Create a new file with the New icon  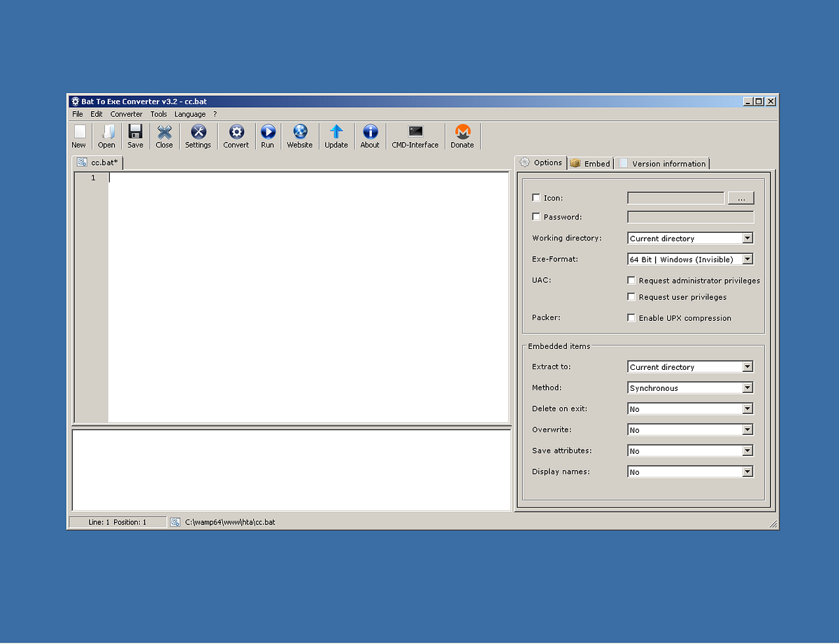(x=79, y=136)
